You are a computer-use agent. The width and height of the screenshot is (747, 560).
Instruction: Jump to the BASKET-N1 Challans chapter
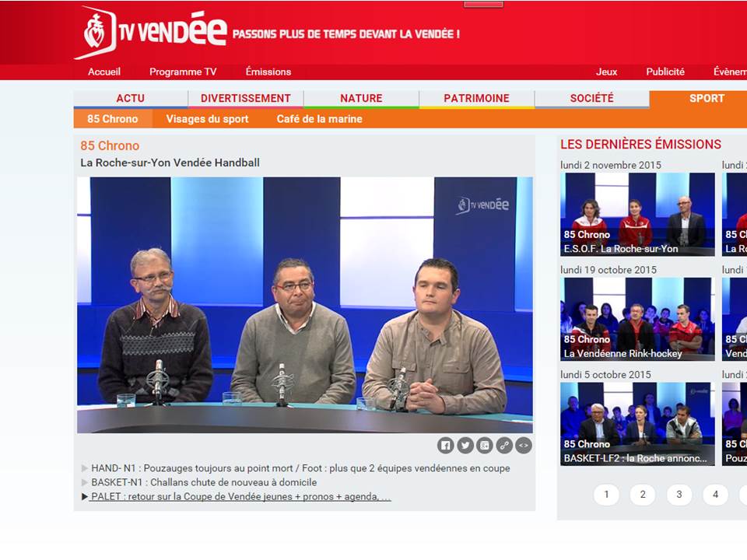point(204,482)
